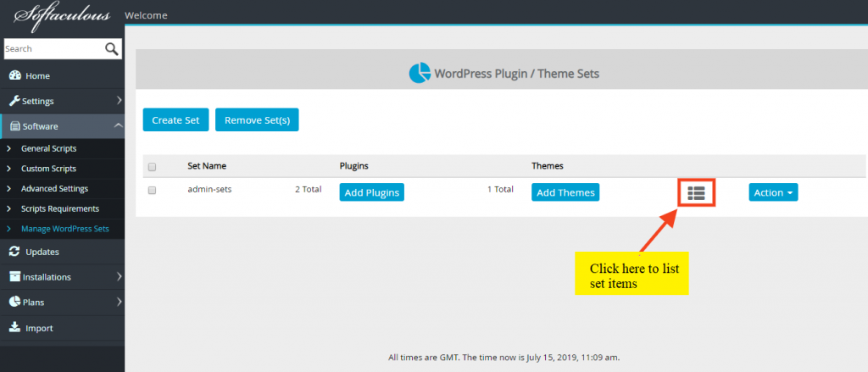This screenshot has width=868, height=372.
Task: Expand the Plans menu chevron
Action: [119, 303]
